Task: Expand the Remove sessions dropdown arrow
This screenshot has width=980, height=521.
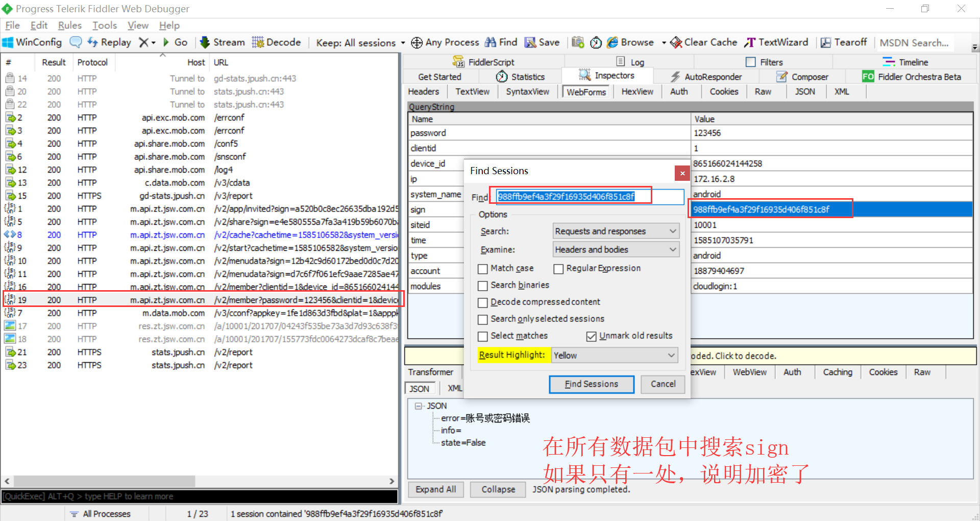Action: 153,43
